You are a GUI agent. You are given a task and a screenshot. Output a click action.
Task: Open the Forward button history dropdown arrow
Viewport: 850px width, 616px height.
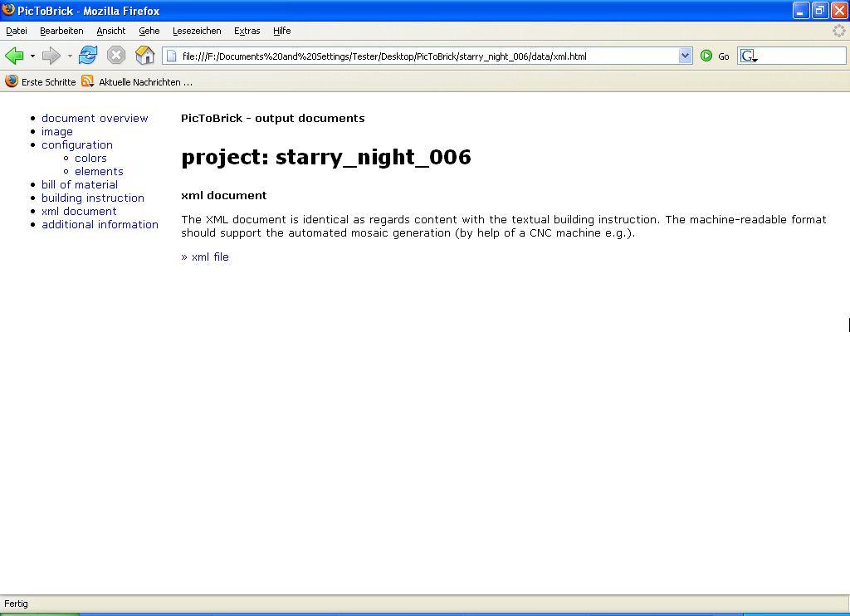pyautogui.click(x=70, y=56)
